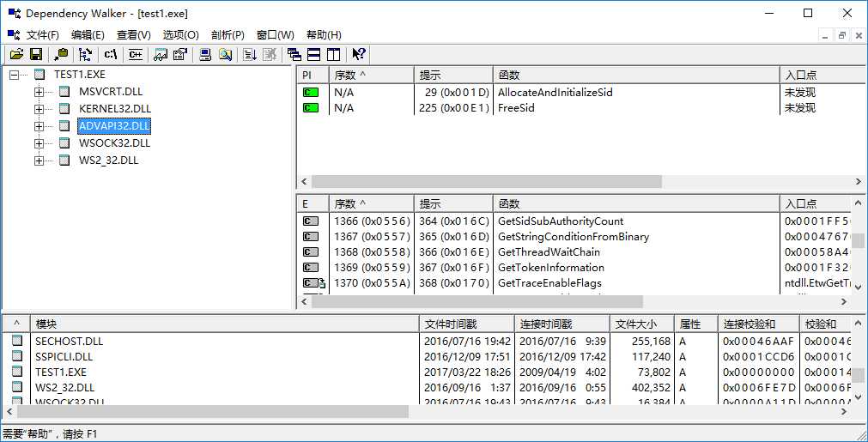
Task: Click the Copy clipboard toolbar icon
Action: pos(61,54)
